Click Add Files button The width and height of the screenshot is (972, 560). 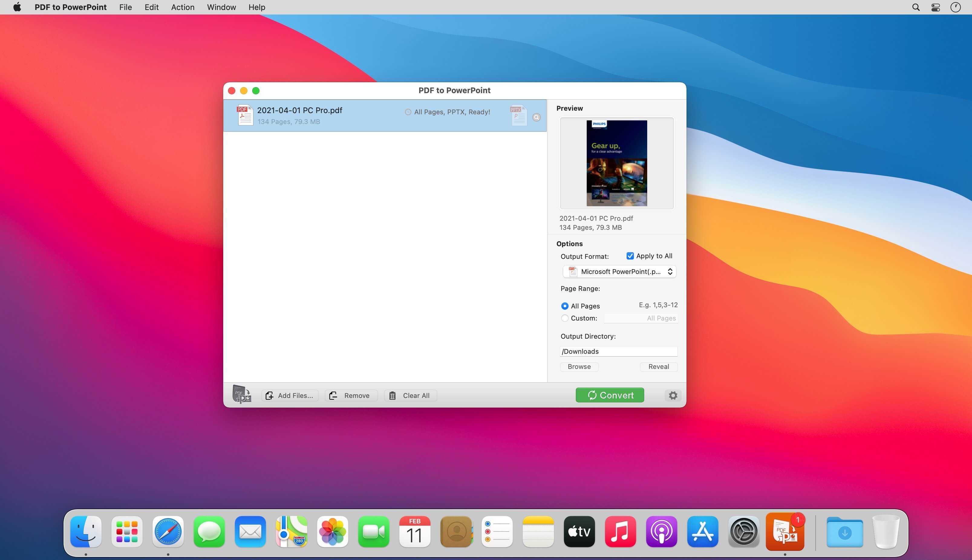point(290,396)
